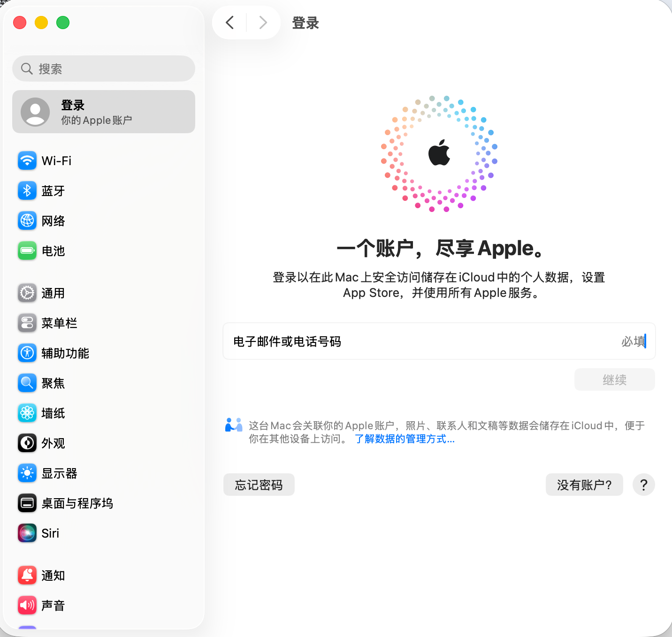Open the 显示器 brightness icon
Viewport: 672px width, 637px height.
pos(27,473)
